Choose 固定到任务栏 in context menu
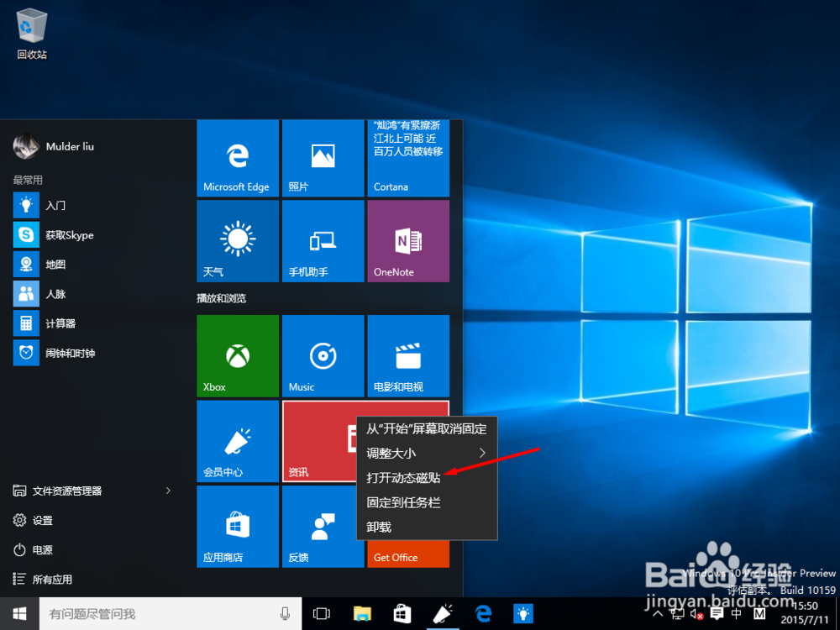 [x=427, y=502]
